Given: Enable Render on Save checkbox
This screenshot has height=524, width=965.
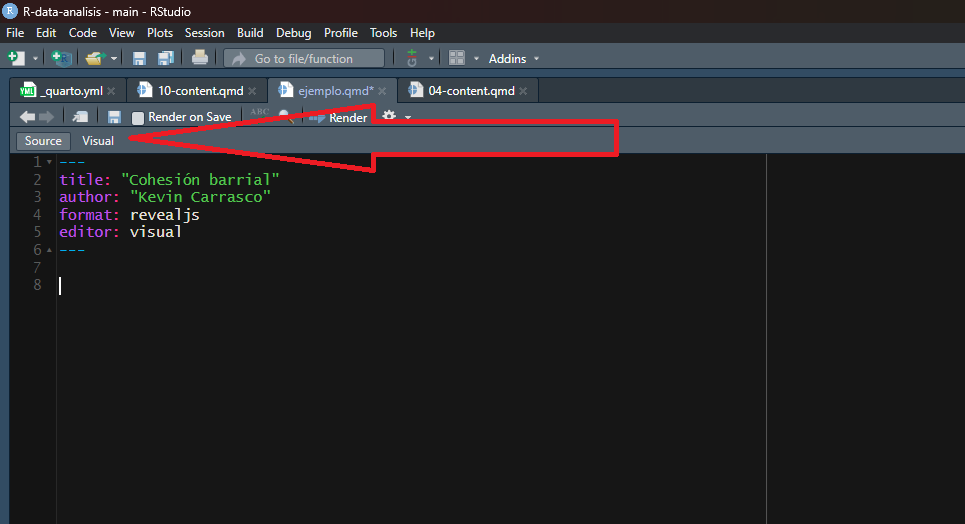Looking at the screenshot, I should point(138,118).
